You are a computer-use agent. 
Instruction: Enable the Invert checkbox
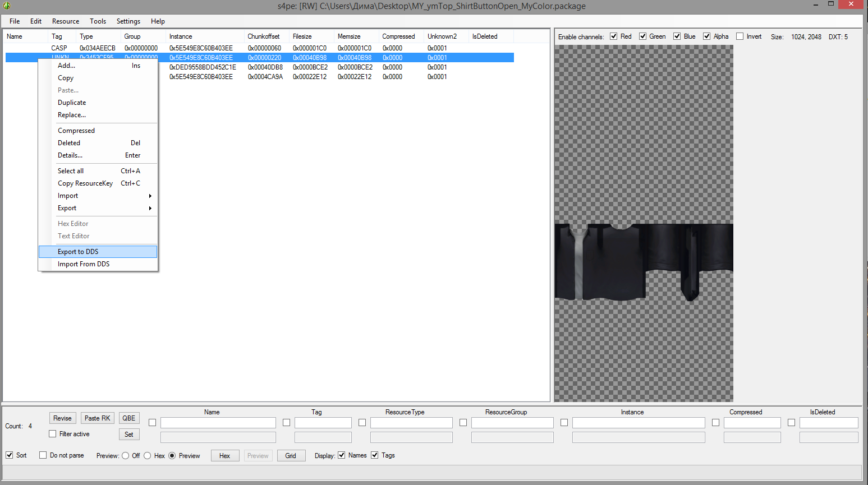740,36
